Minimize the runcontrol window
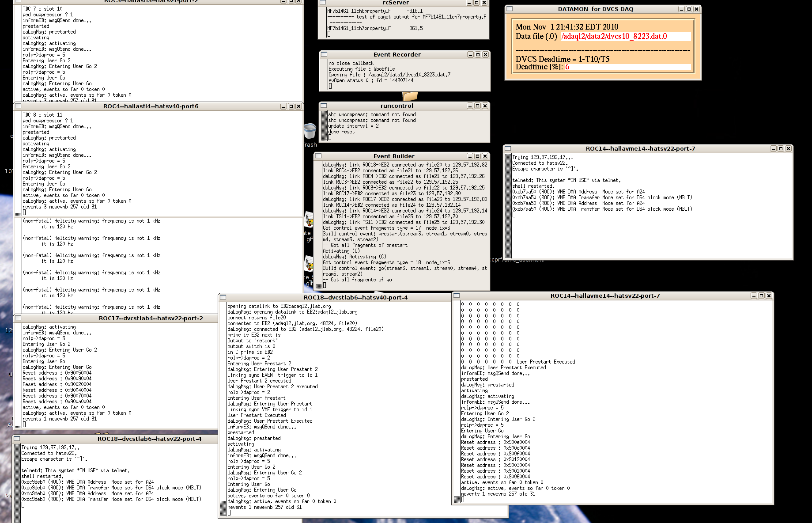The width and height of the screenshot is (812, 523). (470, 106)
